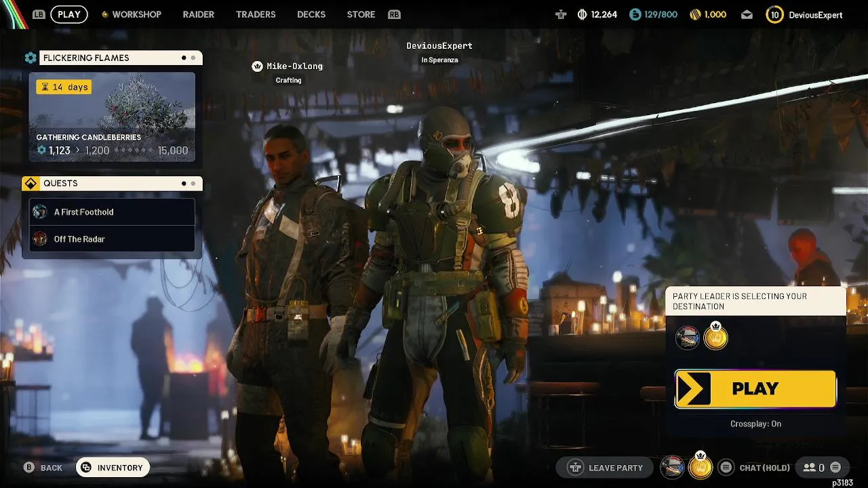This screenshot has height=488, width=868.
Task: Select the DeviousExpert name above character
Action: coord(439,45)
